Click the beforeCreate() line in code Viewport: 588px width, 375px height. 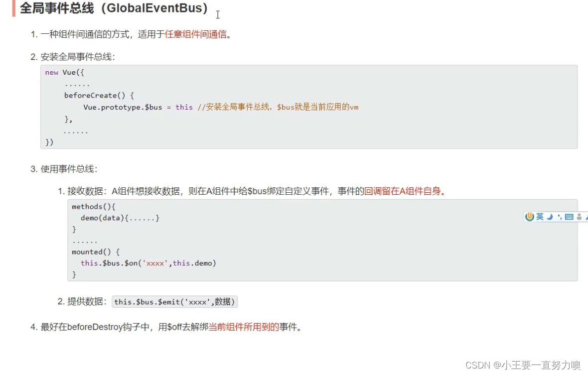[99, 95]
